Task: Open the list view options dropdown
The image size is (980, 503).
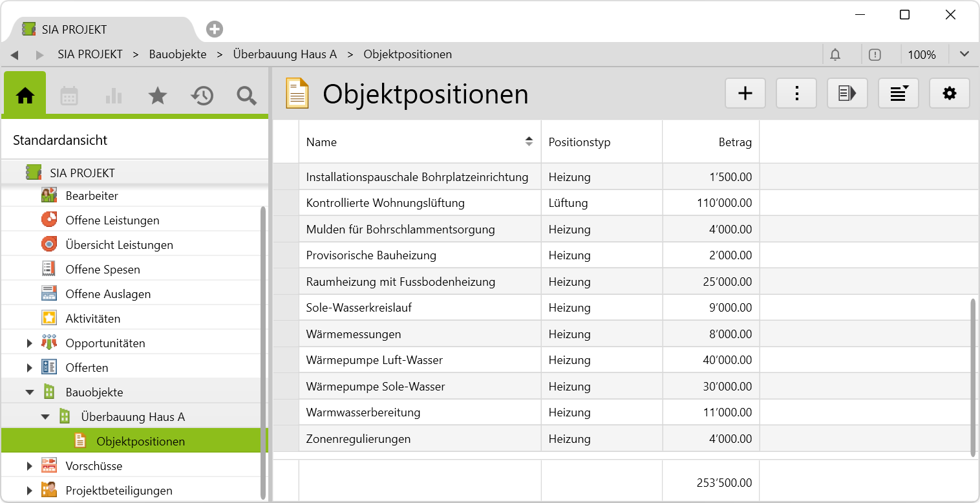Action: [x=898, y=94]
